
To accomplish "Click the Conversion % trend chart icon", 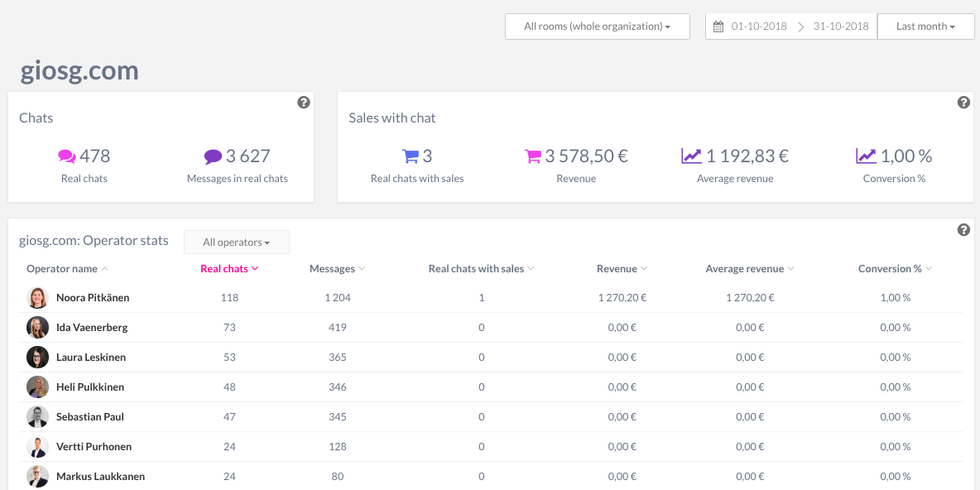I will (867, 156).
